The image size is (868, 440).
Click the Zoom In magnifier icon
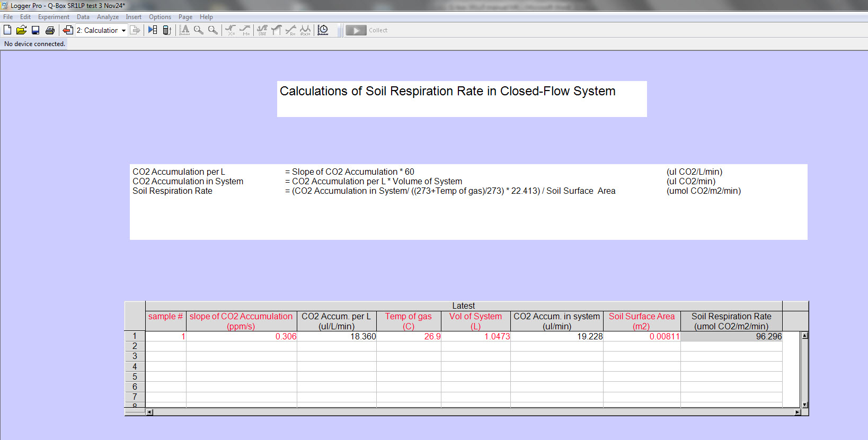click(x=199, y=30)
